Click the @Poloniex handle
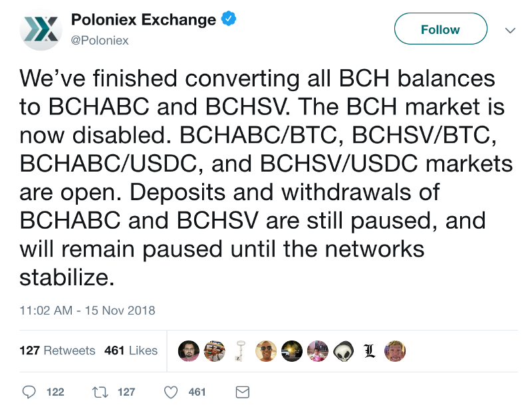 (100, 41)
